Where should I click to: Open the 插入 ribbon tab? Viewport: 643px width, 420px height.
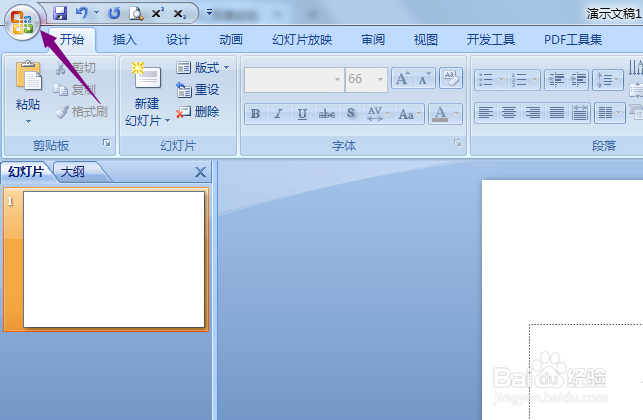coord(125,40)
